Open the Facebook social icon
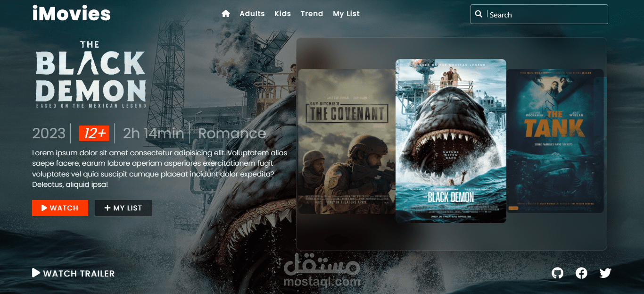Viewport: 644px width, 294px height. click(581, 273)
